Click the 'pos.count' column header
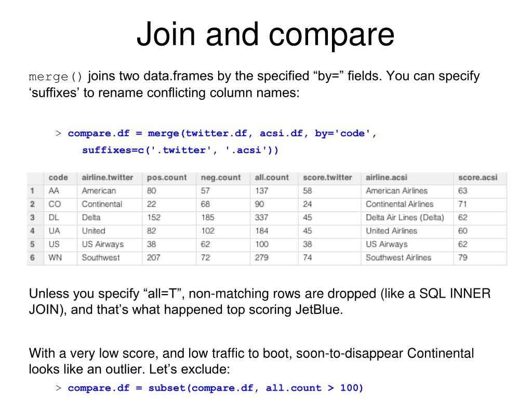Viewport: 532px width, 399px height. (167, 178)
